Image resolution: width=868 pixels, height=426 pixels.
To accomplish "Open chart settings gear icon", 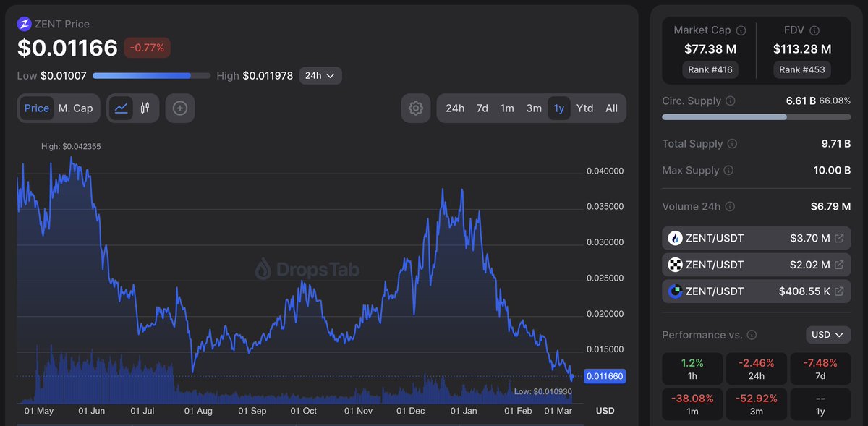I will pos(416,108).
